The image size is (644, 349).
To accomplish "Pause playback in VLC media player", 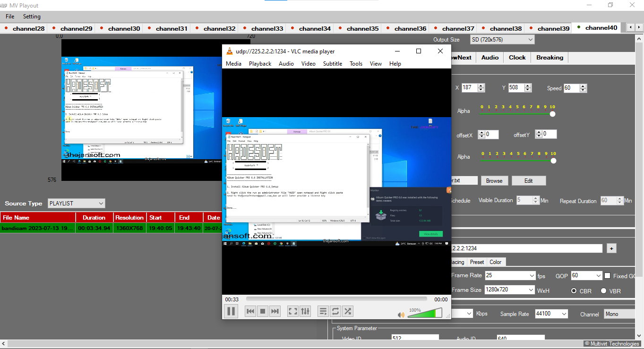I will click(x=231, y=311).
